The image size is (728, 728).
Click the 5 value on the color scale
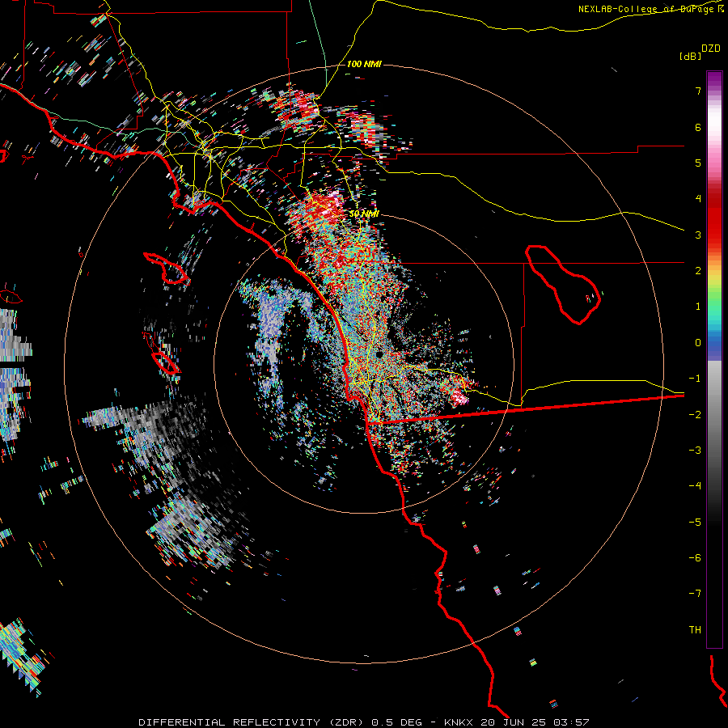click(x=698, y=163)
